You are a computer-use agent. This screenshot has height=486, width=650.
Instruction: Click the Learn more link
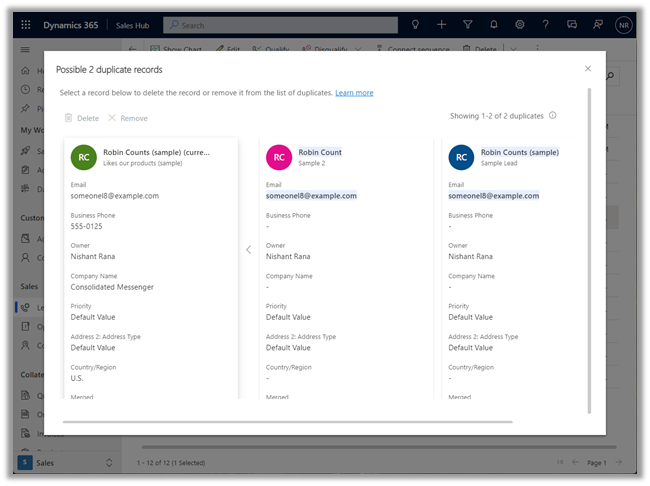tap(354, 93)
